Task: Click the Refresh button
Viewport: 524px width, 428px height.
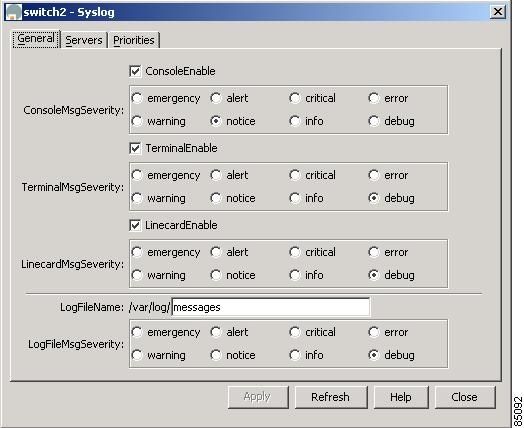Action: pos(331,397)
